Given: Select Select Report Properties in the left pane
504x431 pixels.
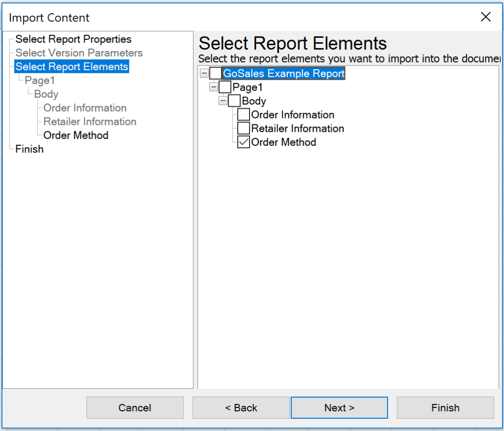Looking at the screenshot, I should [73, 39].
